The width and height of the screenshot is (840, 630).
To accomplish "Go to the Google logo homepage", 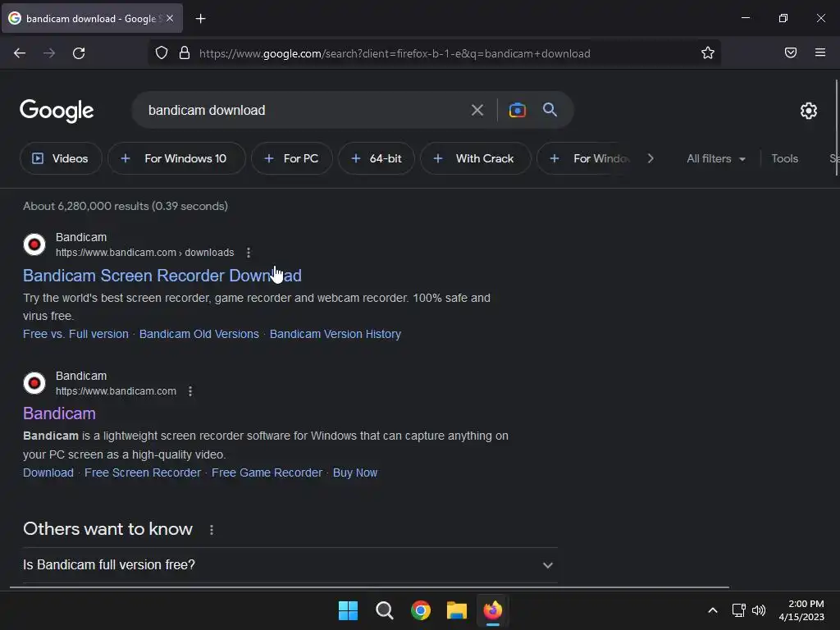I will tap(57, 111).
